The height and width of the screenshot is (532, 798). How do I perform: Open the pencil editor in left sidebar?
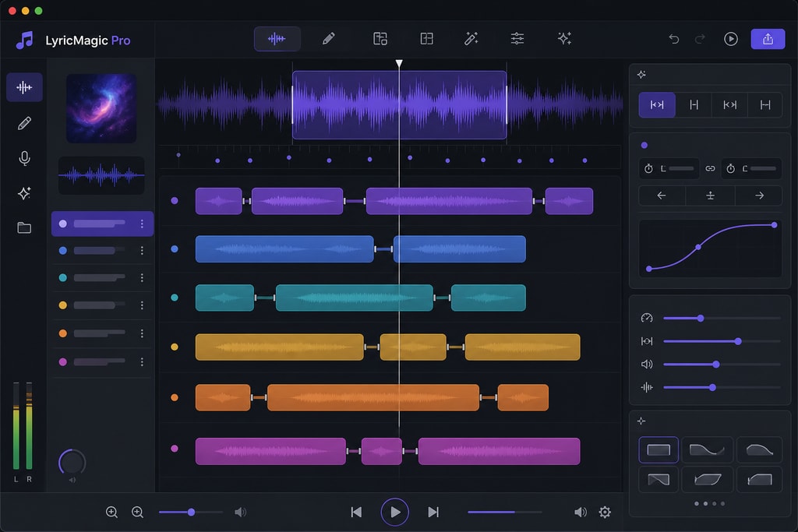[x=24, y=123]
